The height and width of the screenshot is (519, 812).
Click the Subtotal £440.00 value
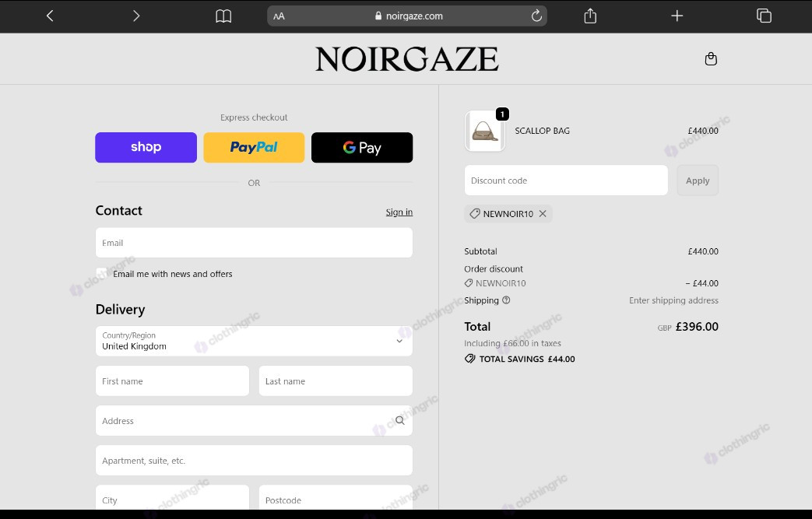coord(703,251)
